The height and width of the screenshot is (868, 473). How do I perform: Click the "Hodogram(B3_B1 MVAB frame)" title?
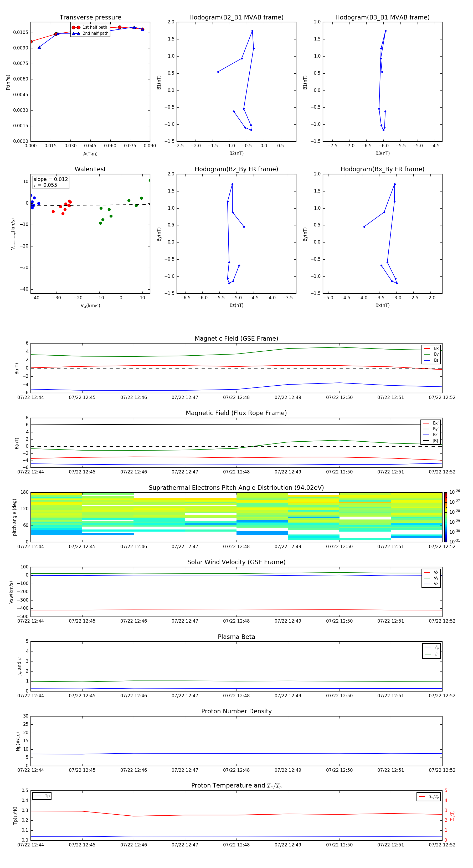point(382,18)
